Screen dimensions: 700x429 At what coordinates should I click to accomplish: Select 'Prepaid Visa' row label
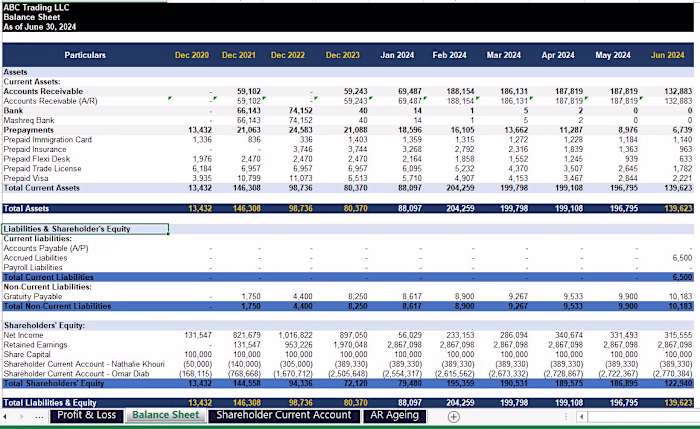[x=25, y=179]
